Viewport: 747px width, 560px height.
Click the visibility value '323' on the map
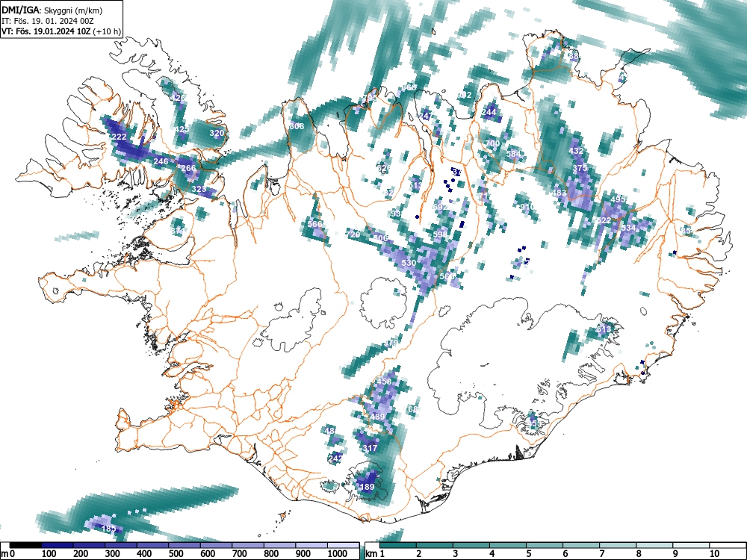coord(199,189)
